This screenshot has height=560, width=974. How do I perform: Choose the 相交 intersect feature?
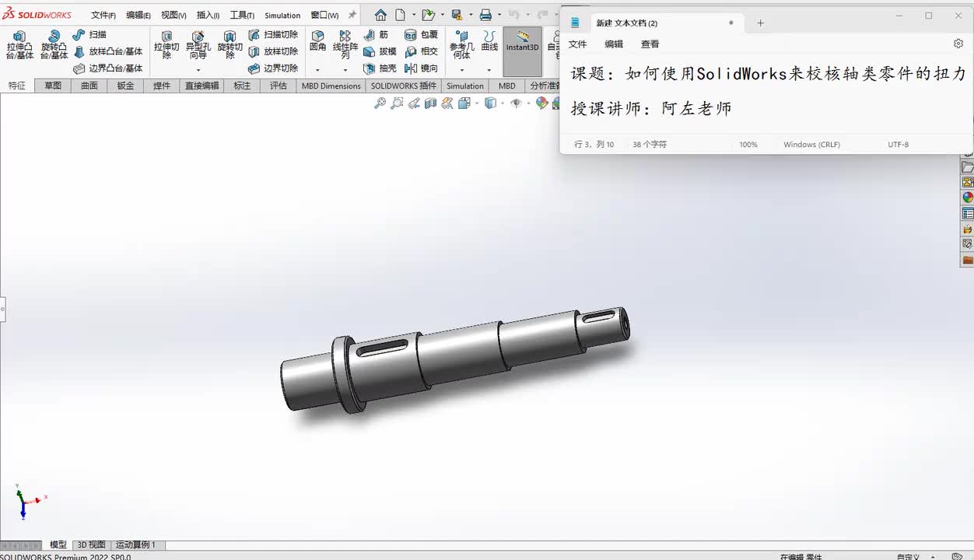click(421, 51)
